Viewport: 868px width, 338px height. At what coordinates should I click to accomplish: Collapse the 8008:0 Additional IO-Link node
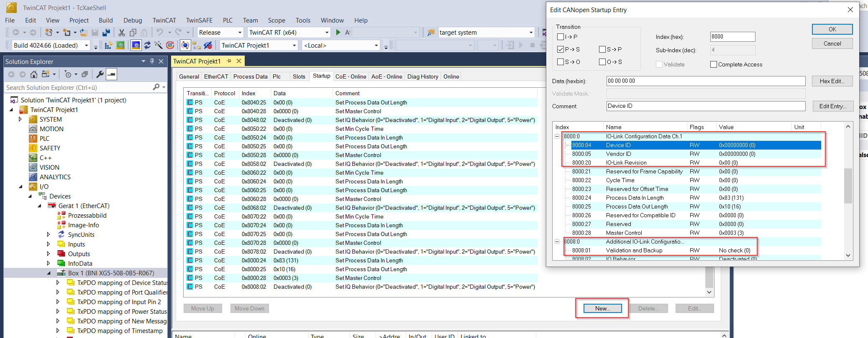pos(557,241)
